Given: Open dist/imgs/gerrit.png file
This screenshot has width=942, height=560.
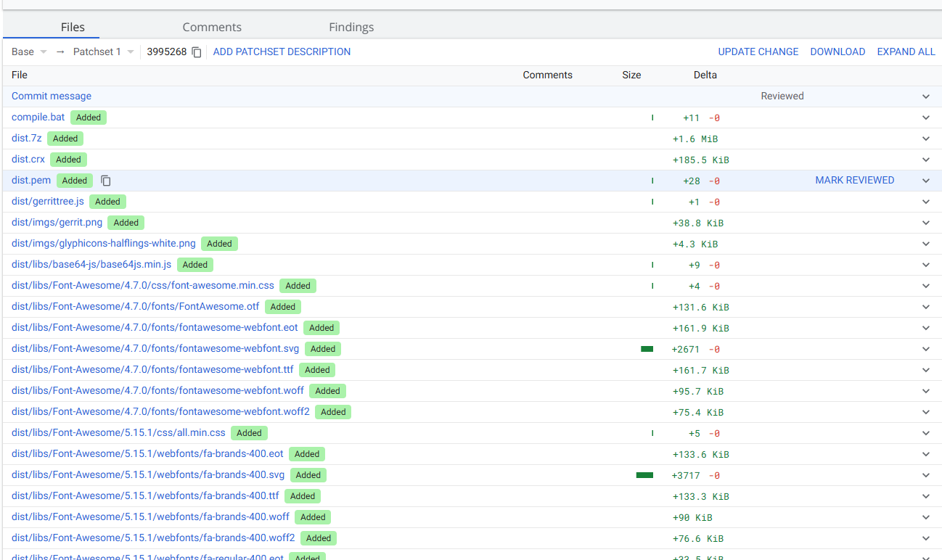Looking at the screenshot, I should pyautogui.click(x=57, y=223).
